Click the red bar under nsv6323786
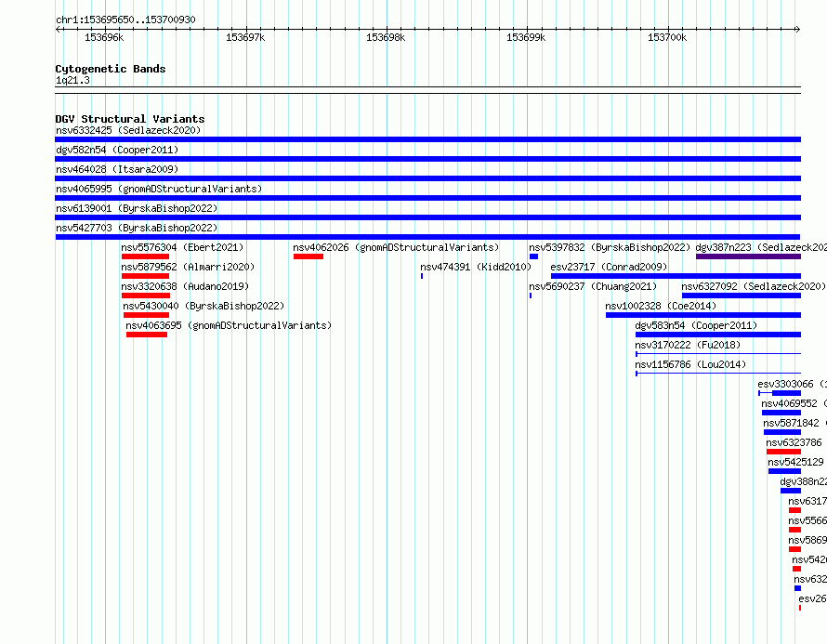827x644 pixels. pyautogui.click(x=783, y=452)
